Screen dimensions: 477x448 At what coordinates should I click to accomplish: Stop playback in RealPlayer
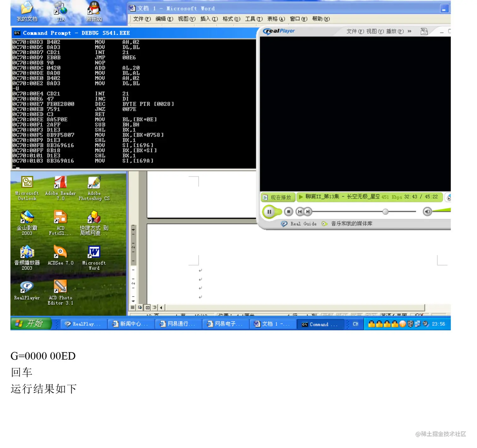point(288,212)
